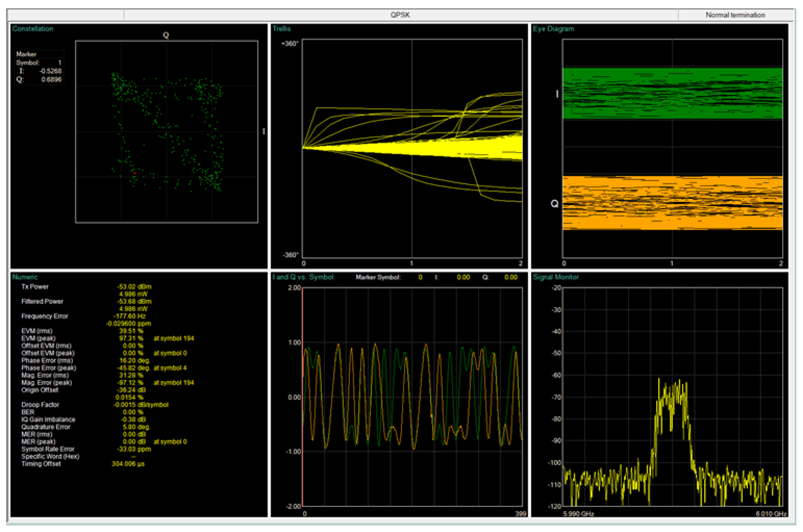Image resolution: width=803 pixels, height=532 pixels.
Task: Select the I and Q vs. Symbol title
Action: pos(303,277)
